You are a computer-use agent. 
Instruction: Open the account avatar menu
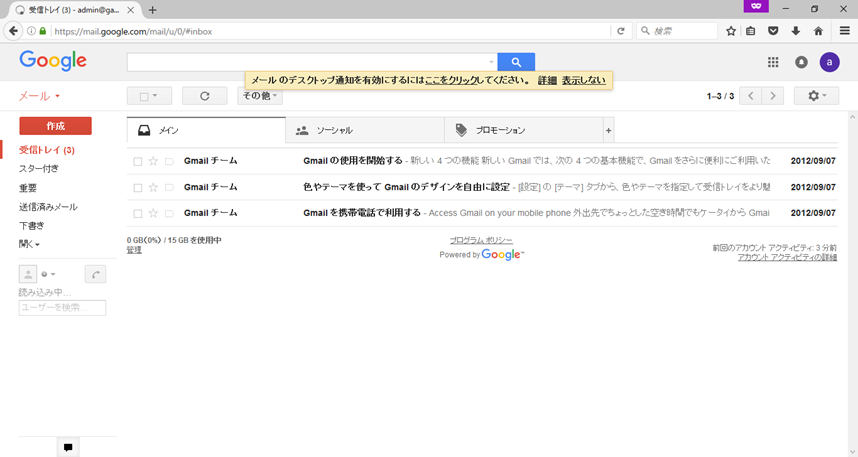coord(829,62)
